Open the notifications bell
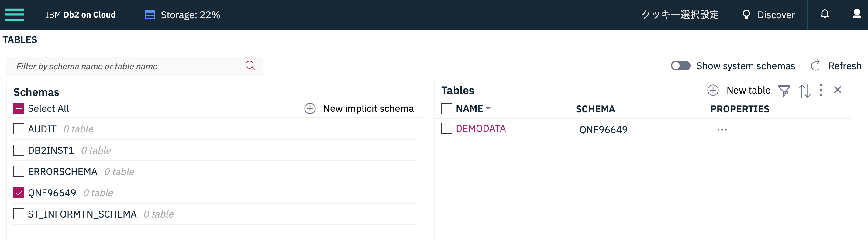The image size is (868, 240). click(825, 14)
